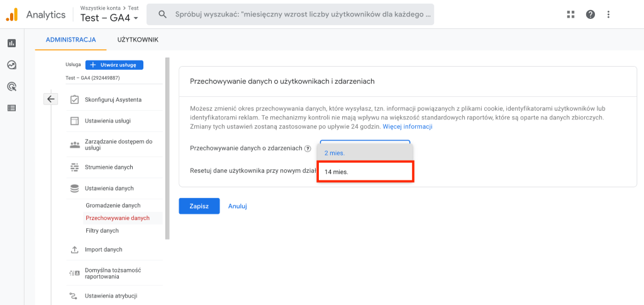This screenshot has width=644, height=305.
Task: Open the Explore sidebar icon
Action: point(12,65)
